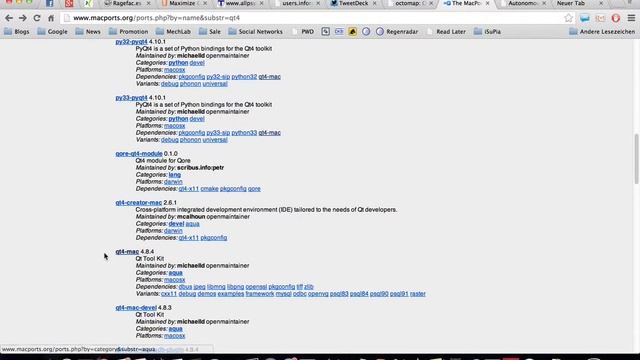
Task: Bookmark this page with the star icon
Action: [x=568, y=18]
